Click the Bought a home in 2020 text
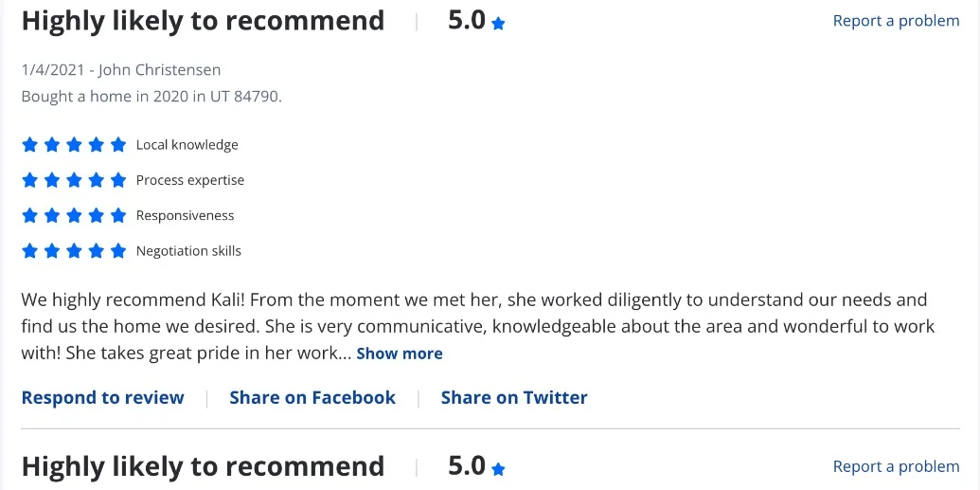Screen dimensions: 980x490 (x=151, y=96)
